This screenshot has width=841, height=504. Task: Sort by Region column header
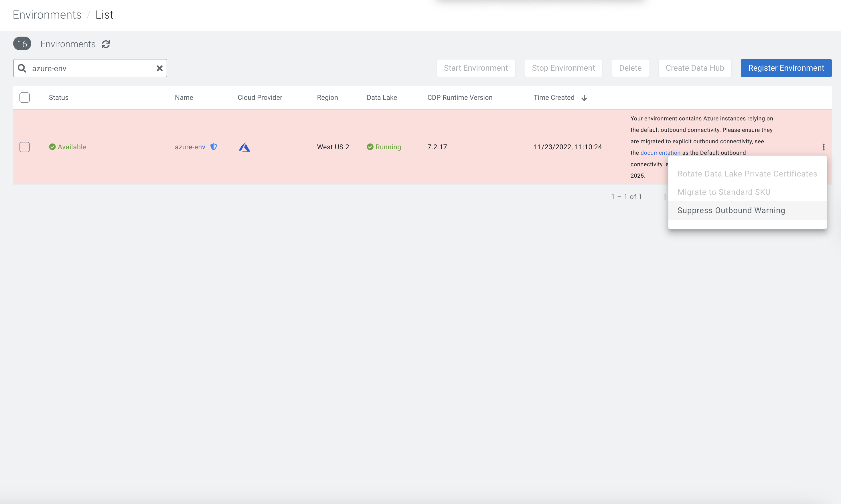[x=327, y=98]
